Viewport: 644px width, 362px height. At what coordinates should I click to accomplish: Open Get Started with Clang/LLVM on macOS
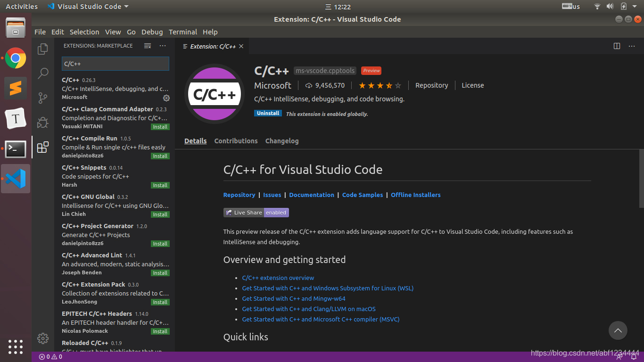309,309
